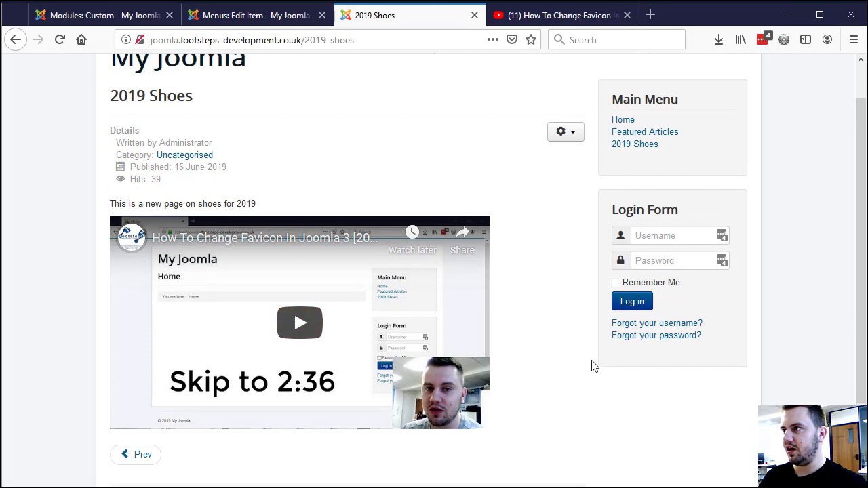The height and width of the screenshot is (488, 868).
Task: Open Home in Main Menu
Action: click(623, 119)
